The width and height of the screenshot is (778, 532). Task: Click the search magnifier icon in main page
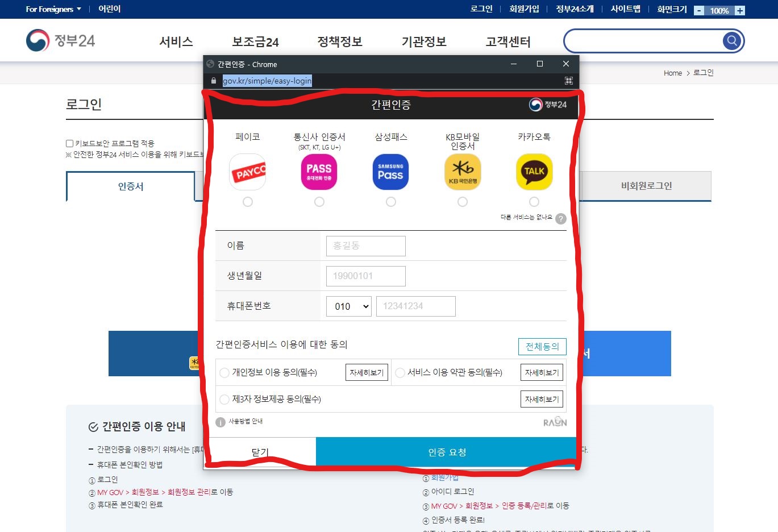[x=732, y=41]
